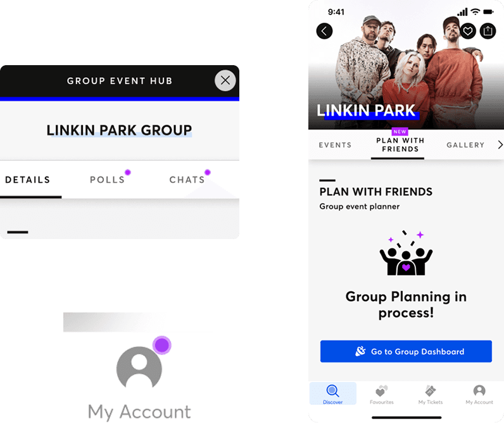
Task: Favourite Linkin Park with the heart icon
Action: pos(468,31)
